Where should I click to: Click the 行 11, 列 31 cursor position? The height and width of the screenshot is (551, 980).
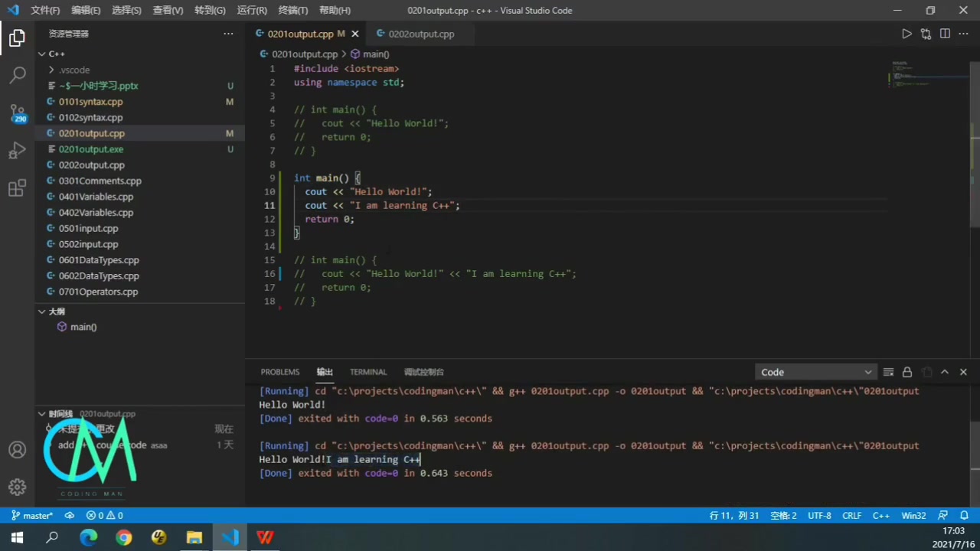point(734,516)
